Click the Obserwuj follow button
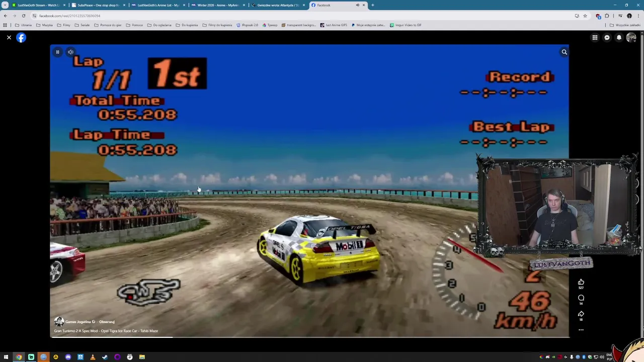Image resolution: width=644 pixels, height=362 pixels. click(107, 322)
